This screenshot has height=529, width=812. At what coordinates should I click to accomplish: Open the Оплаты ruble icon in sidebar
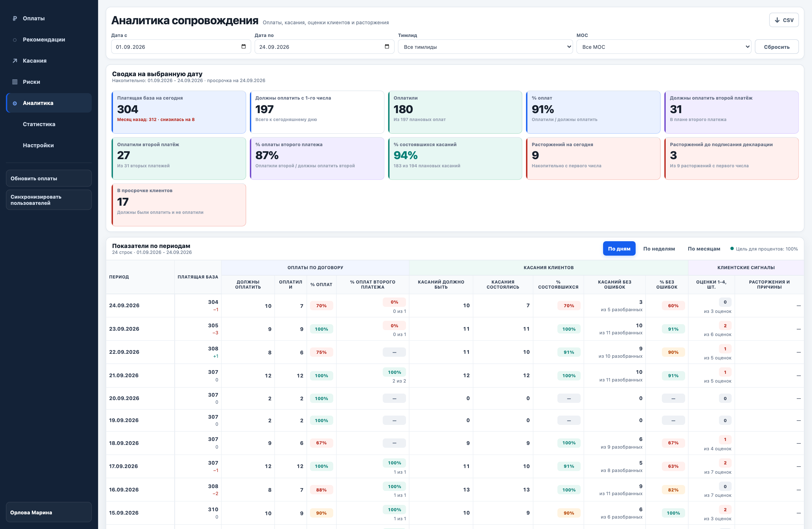tap(15, 18)
